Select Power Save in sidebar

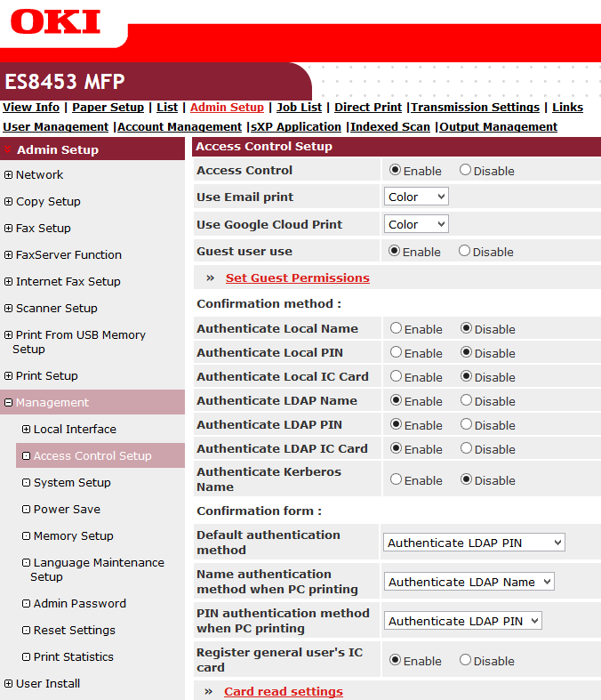pos(67,510)
